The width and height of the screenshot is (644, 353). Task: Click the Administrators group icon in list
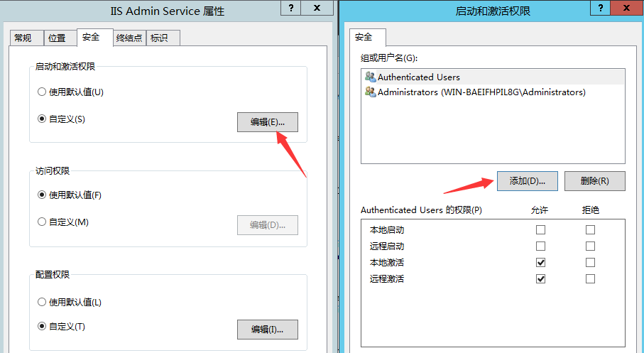370,92
